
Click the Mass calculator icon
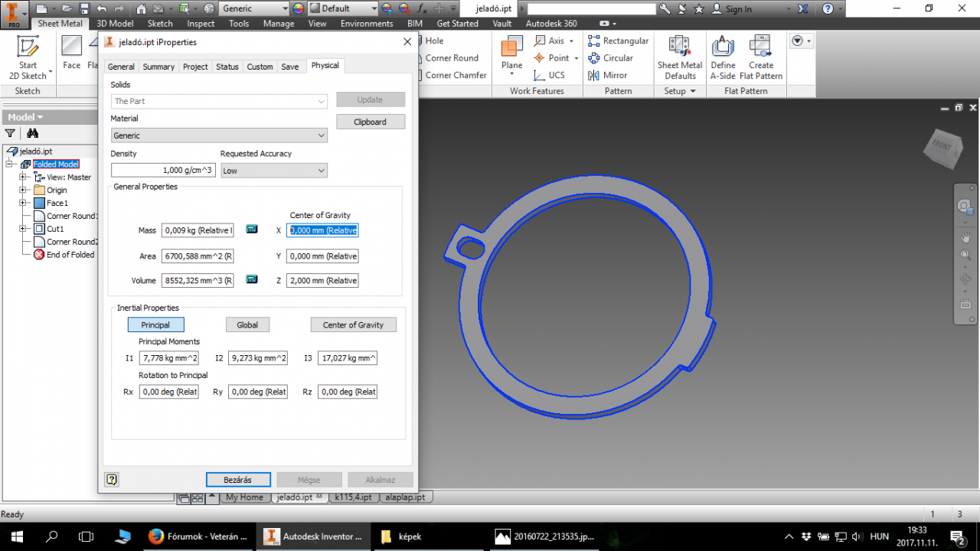tap(252, 230)
